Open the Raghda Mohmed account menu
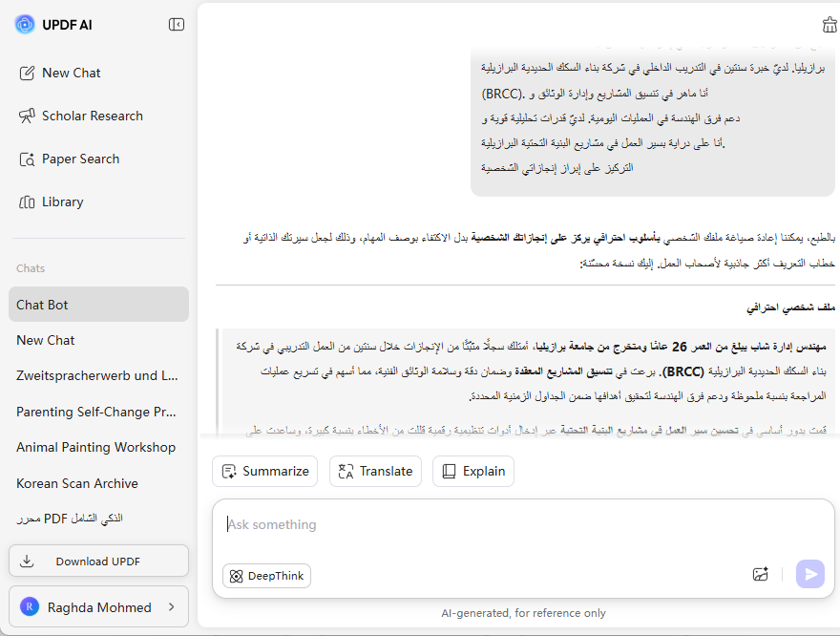The image size is (840, 636). click(98, 606)
